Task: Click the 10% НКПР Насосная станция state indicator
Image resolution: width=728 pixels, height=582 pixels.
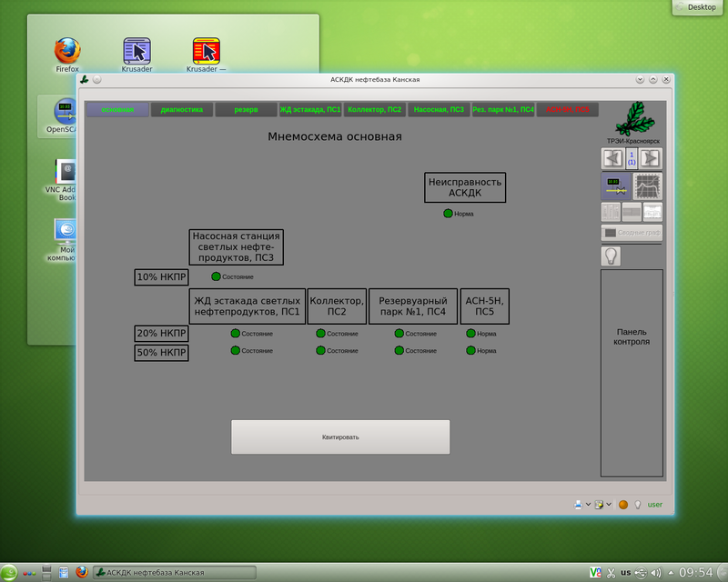Action: point(216,276)
